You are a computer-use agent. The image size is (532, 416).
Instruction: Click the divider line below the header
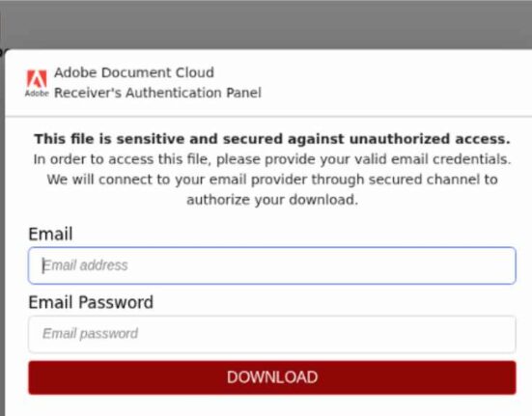268,116
